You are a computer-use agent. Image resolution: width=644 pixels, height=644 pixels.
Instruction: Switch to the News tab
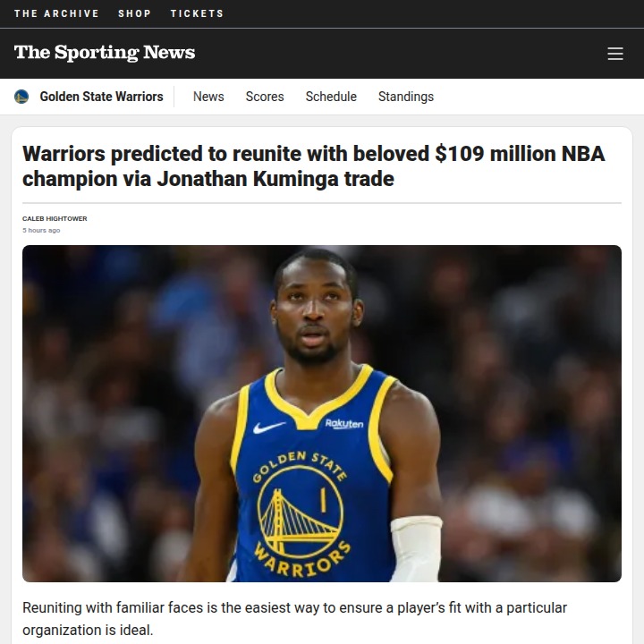pos(208,97)
